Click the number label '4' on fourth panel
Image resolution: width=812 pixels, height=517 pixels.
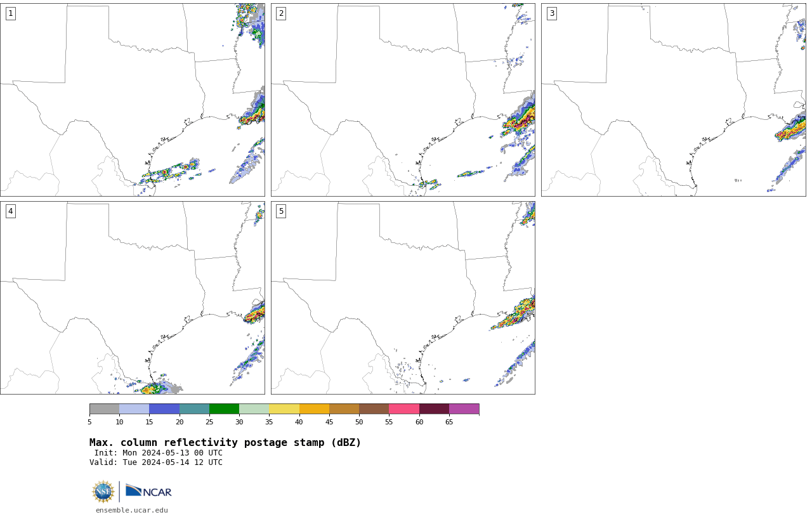click(x=10, y=211)
